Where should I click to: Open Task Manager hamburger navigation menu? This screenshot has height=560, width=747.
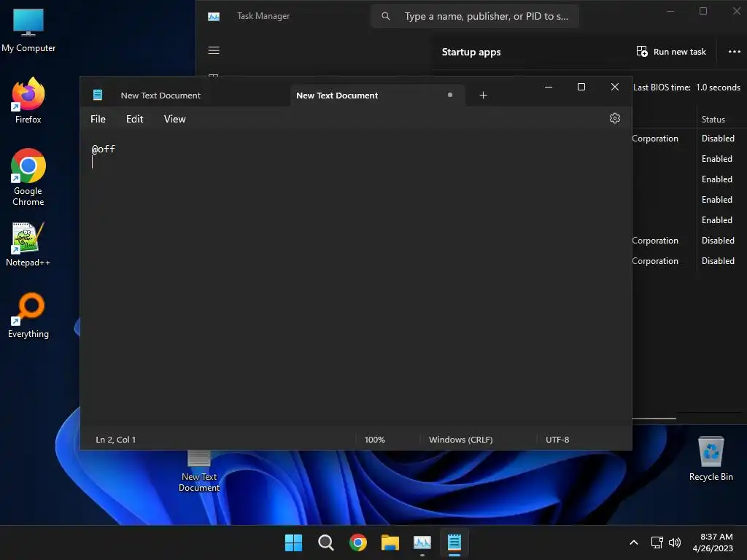coord(214,50)
